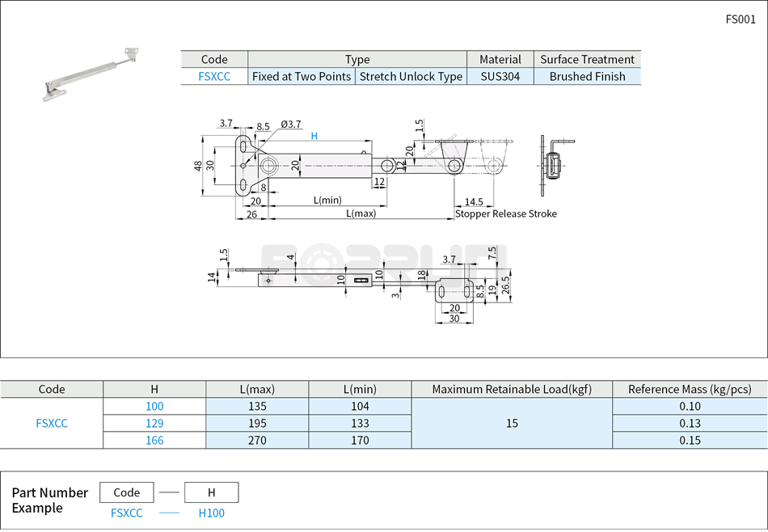Select H100 in the Part Number Example
The width and height of the screenshot is (768, 532).
[x=210, y=513]
